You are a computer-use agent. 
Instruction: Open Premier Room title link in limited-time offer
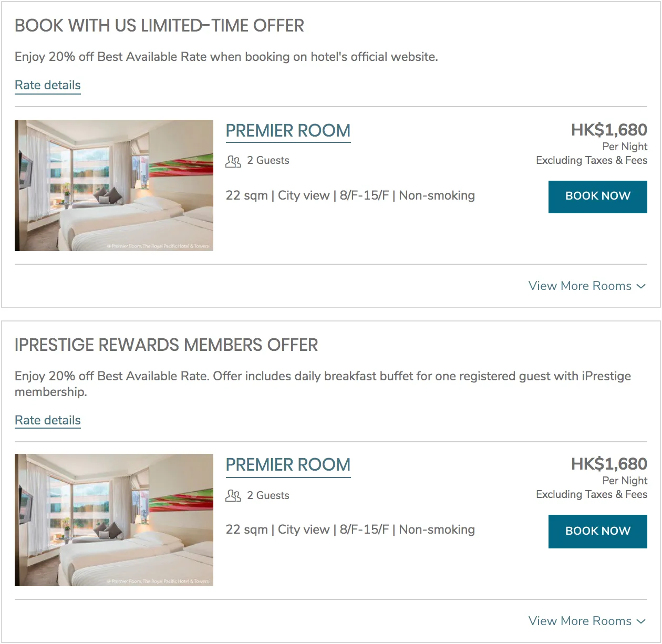[x=288, y=131]
